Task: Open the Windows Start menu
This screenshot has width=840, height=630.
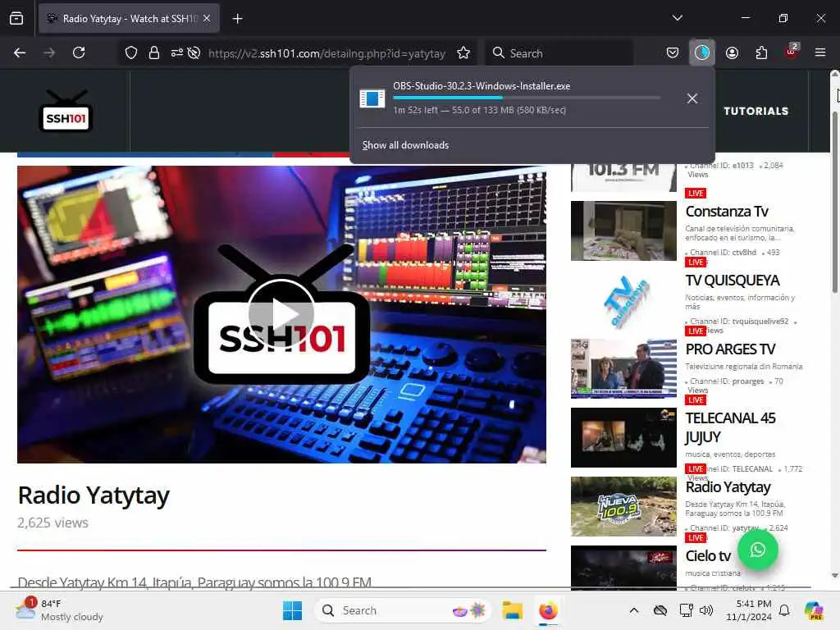Action: click(x=293, y=610)
